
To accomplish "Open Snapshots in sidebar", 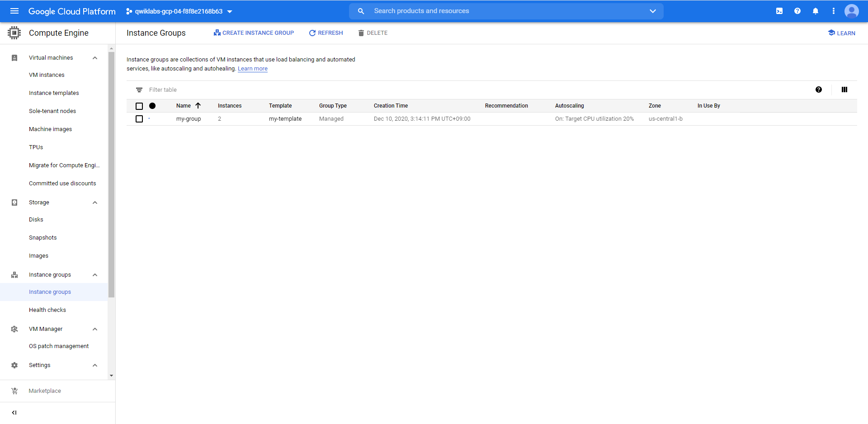I will [43, 238].
